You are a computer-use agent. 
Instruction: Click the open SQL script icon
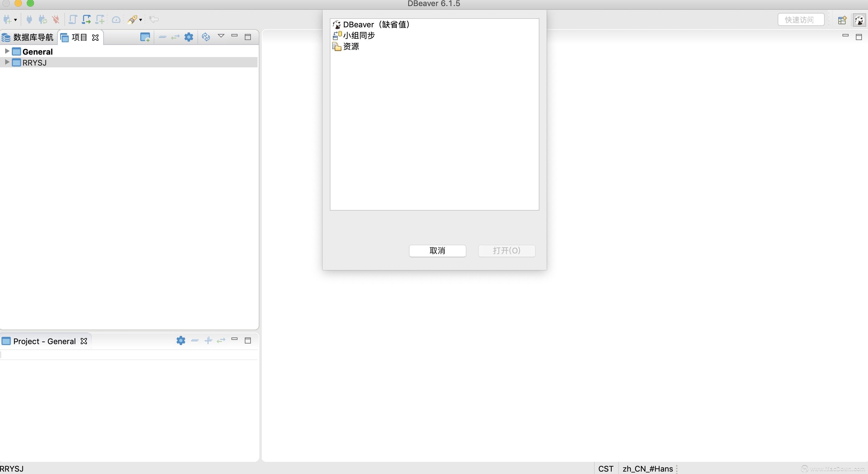86,19
